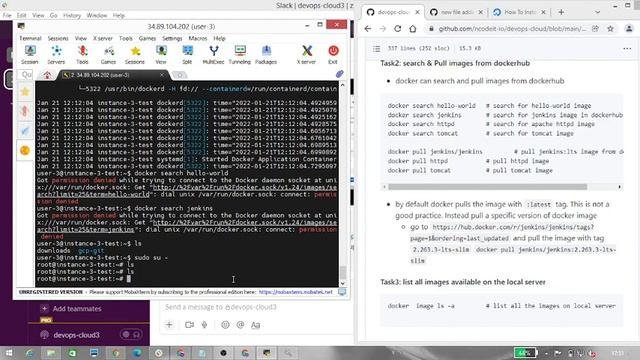Open the three-dots menu on GitHub file header
640x360 pixels.
pyautogui.click(x=627, y=49)
